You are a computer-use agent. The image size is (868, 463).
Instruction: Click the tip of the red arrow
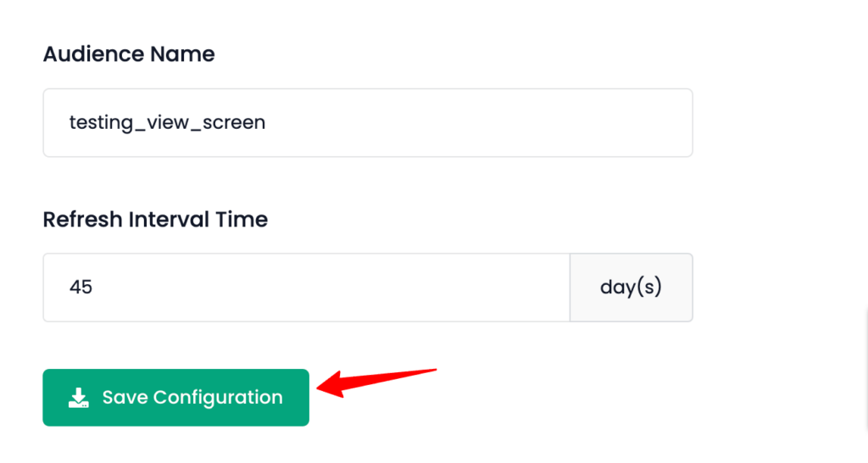pos(319,388)
